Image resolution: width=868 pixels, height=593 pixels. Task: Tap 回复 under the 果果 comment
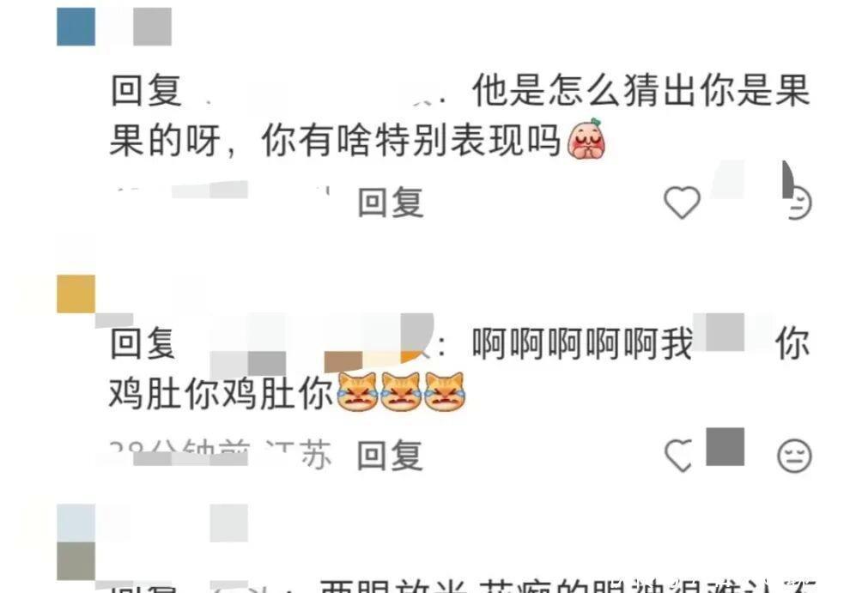(391, 203)
